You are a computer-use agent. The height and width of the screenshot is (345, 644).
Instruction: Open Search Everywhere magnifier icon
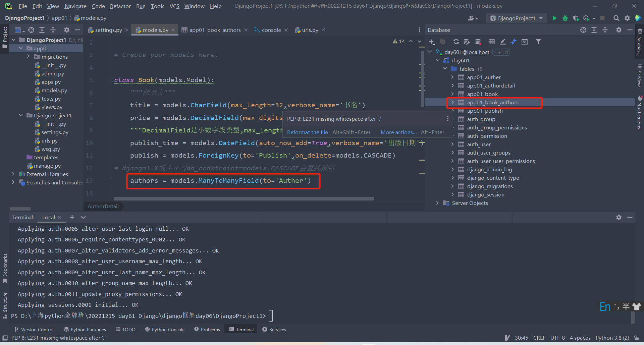(x=616, y=18)
